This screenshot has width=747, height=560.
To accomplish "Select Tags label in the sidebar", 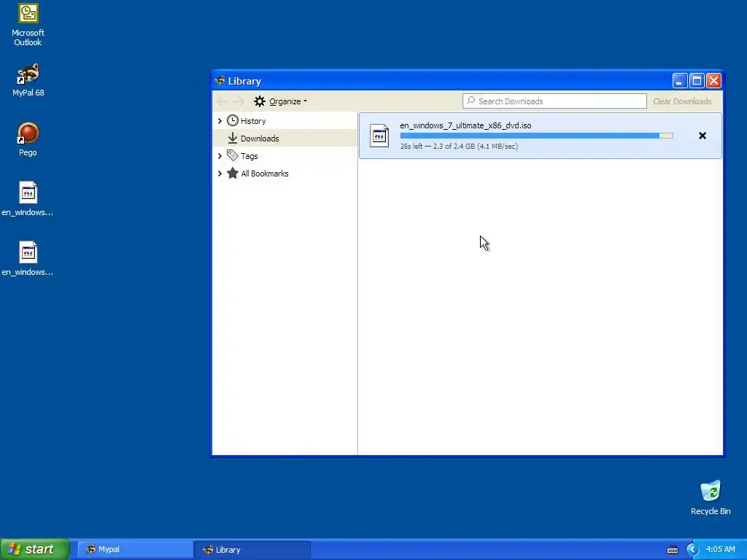I will pyautogui.click(x=249, y=156).
